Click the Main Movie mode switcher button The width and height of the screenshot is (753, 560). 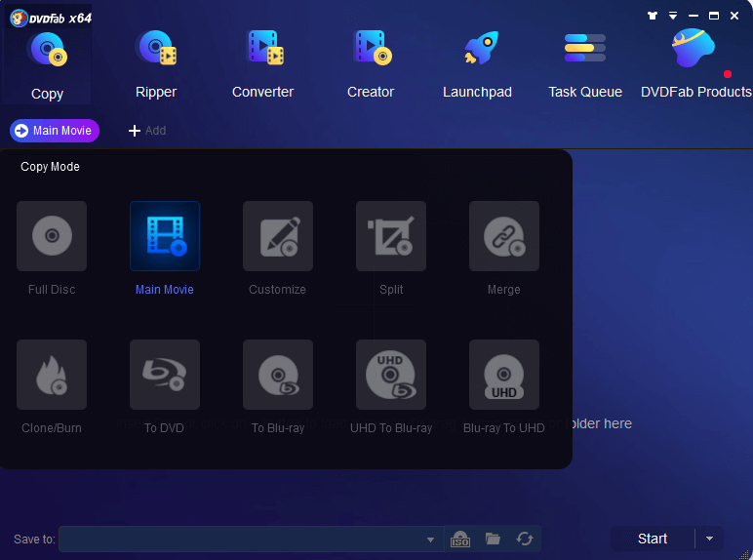55,131
